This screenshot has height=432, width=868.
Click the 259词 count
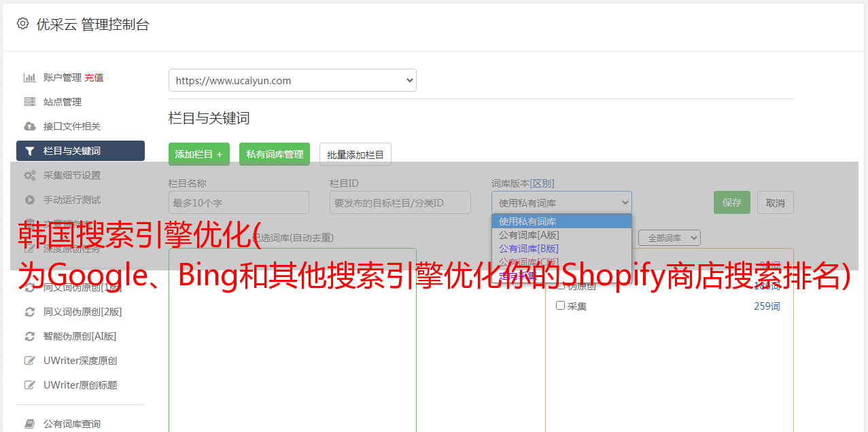[x=767, y=306]
